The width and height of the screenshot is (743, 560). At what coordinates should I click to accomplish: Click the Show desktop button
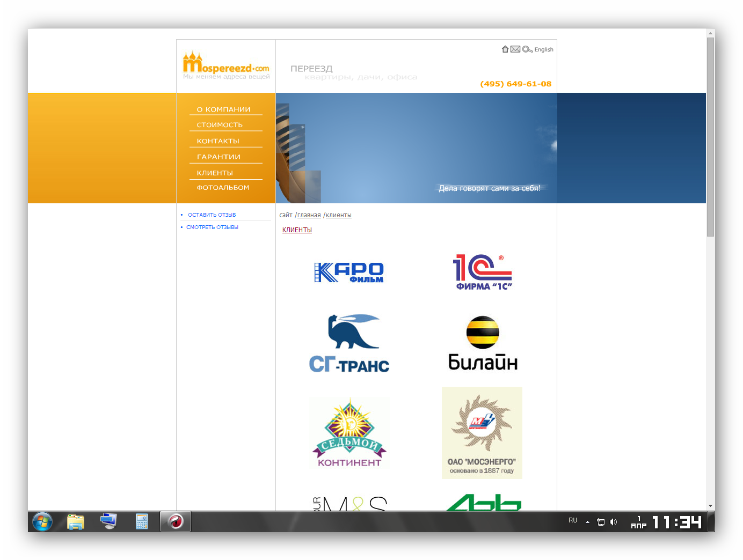[711, 521]
